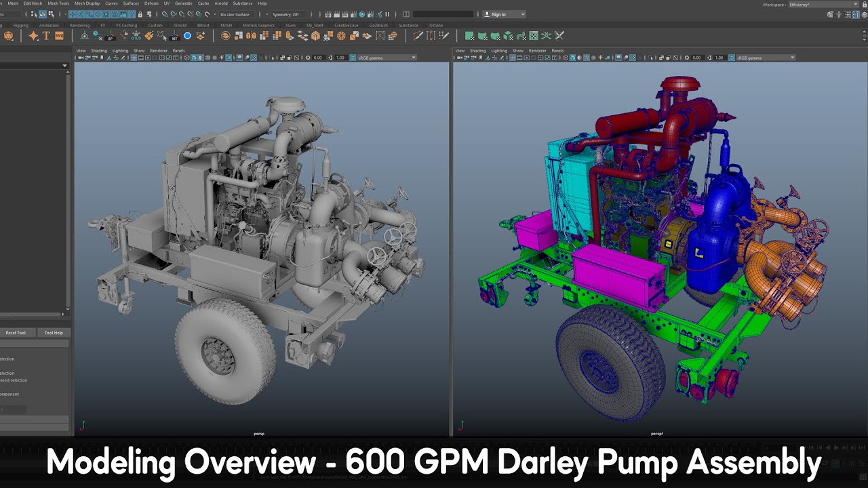This screenshot has width=868, height=488.
Task: Open the Mesh Tools menu
Action: pyautogui.click(x=58, y=3)
